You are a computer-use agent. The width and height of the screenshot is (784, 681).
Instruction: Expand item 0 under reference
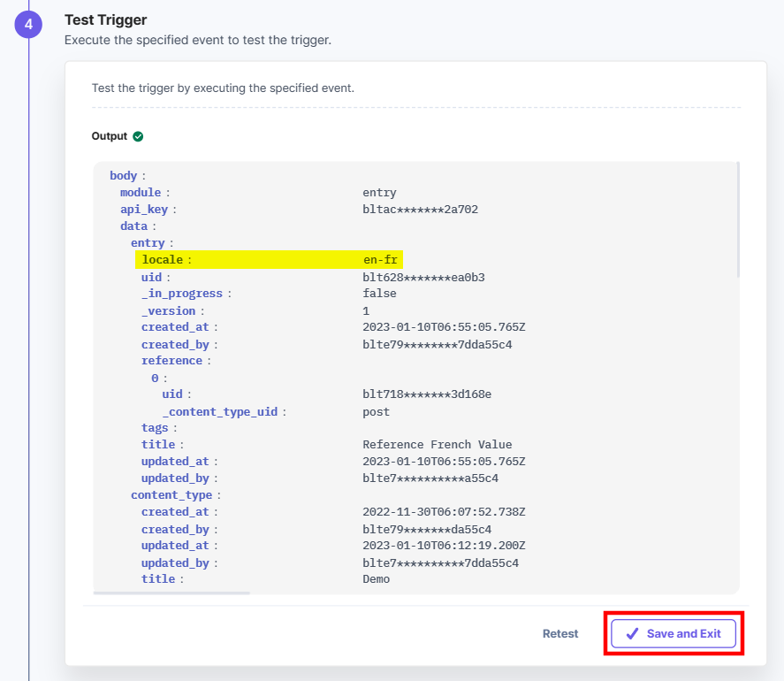(154, 378)
